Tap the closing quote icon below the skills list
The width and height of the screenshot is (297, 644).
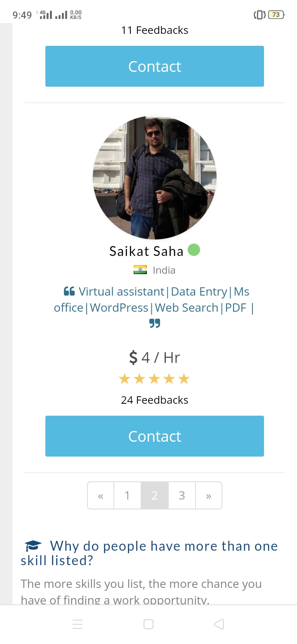(x=156, y=323)
